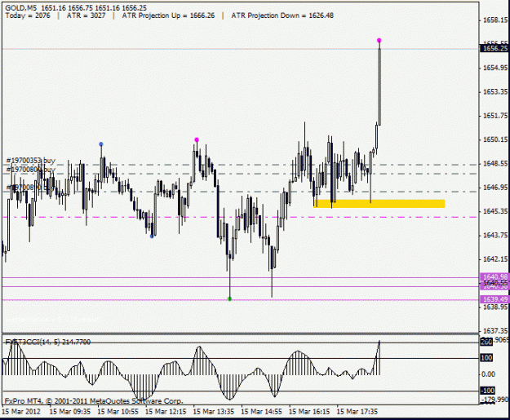Click the 1643.75 price scale label

click(495, 235)
